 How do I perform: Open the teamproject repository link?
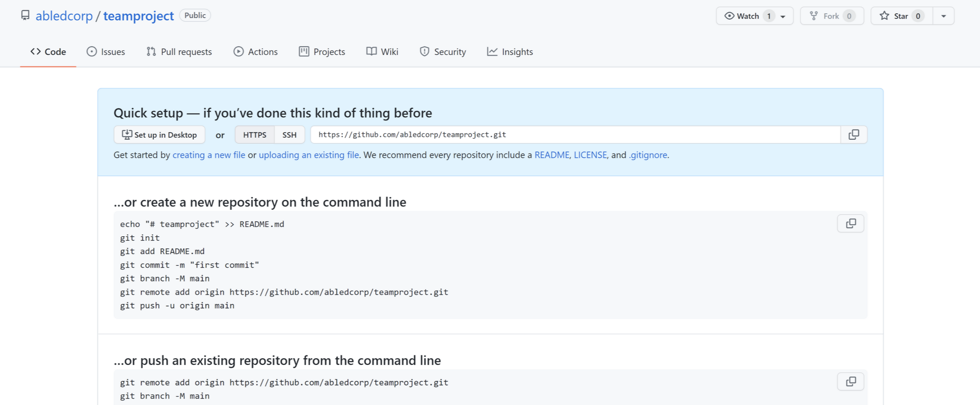tap(138, 16)
